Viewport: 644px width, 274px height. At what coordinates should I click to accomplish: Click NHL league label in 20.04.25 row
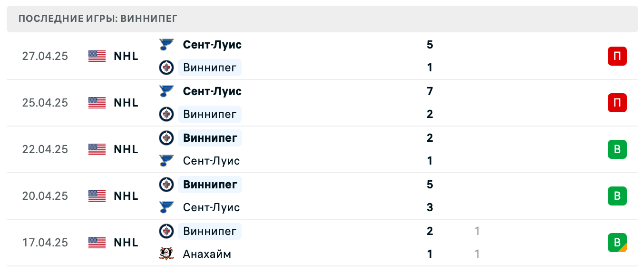126,196
